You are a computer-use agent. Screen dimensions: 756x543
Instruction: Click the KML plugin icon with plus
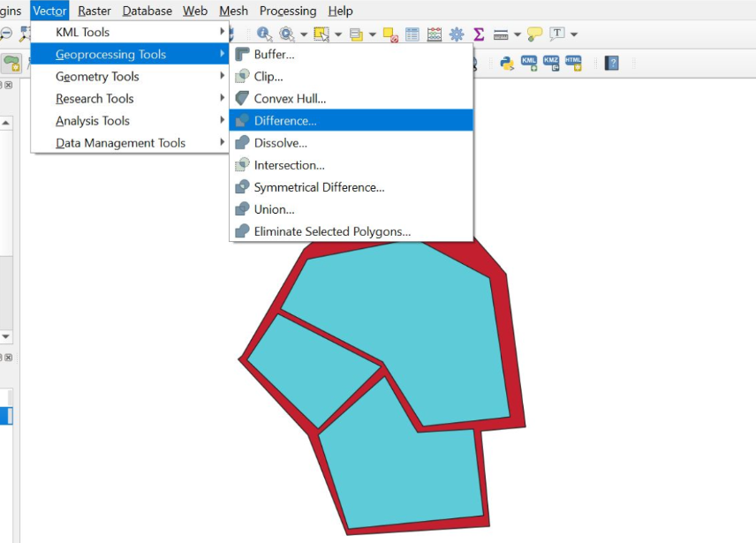pos(529,63)
